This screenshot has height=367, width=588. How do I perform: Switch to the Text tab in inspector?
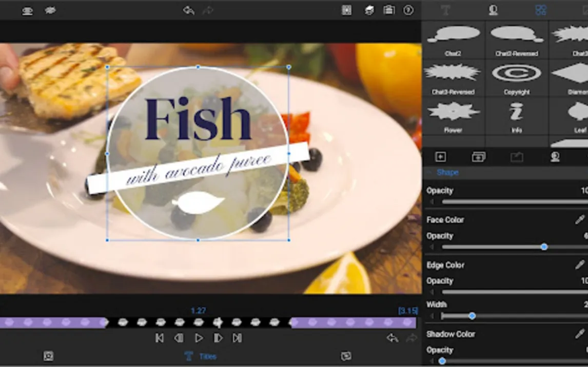coord(445,10)
